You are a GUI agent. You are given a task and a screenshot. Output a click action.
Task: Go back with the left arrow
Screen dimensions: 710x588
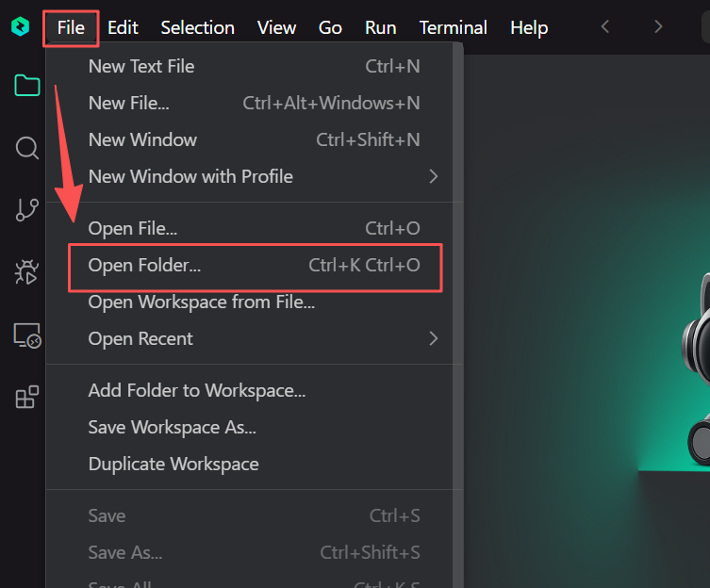[605, 26]
